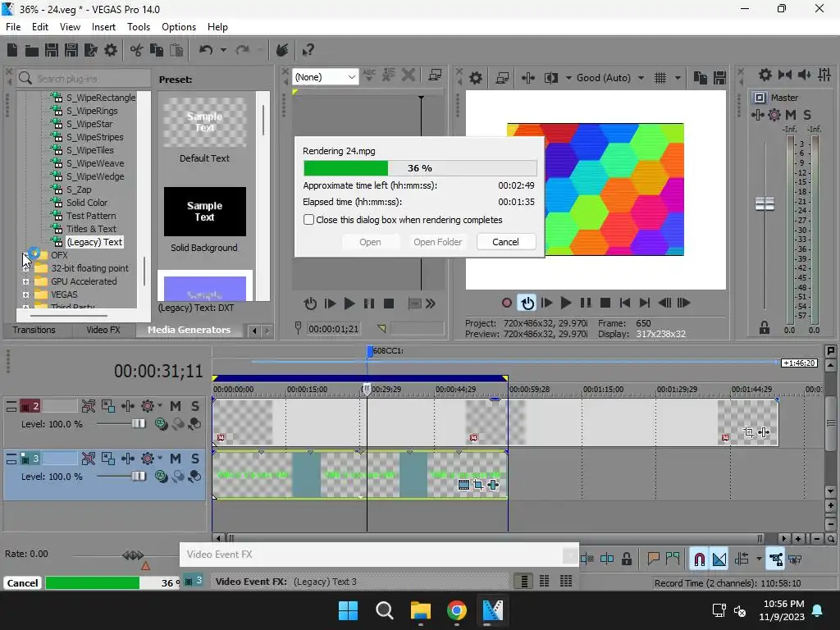Select Titles & Text in plug-in list
Screen dimensions: 840x630
point(91,229)
